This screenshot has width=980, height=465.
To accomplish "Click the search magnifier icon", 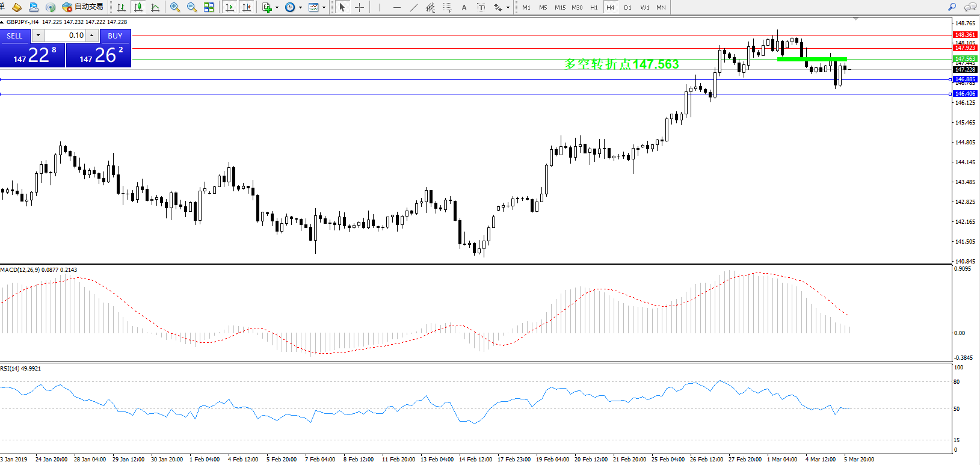I will click(952, 7).
